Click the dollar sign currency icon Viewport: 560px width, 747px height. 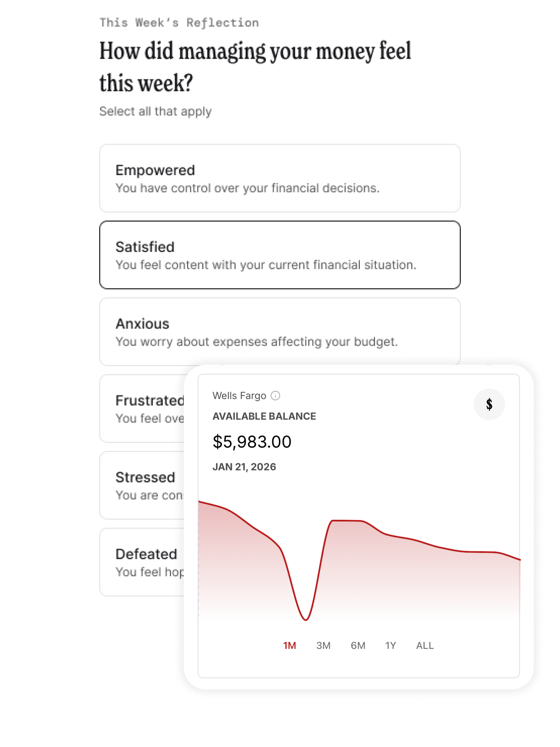pyautogui.click(x=489, y=404)
